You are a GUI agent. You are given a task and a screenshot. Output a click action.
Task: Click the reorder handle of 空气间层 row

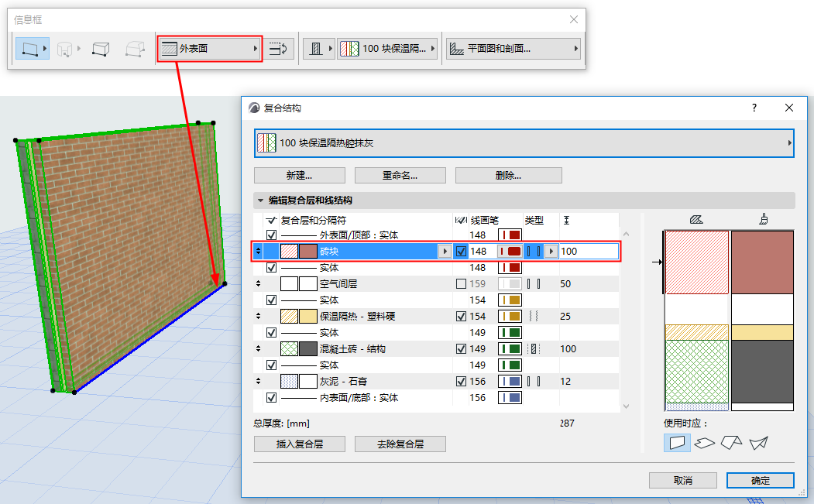coord(258,284)
